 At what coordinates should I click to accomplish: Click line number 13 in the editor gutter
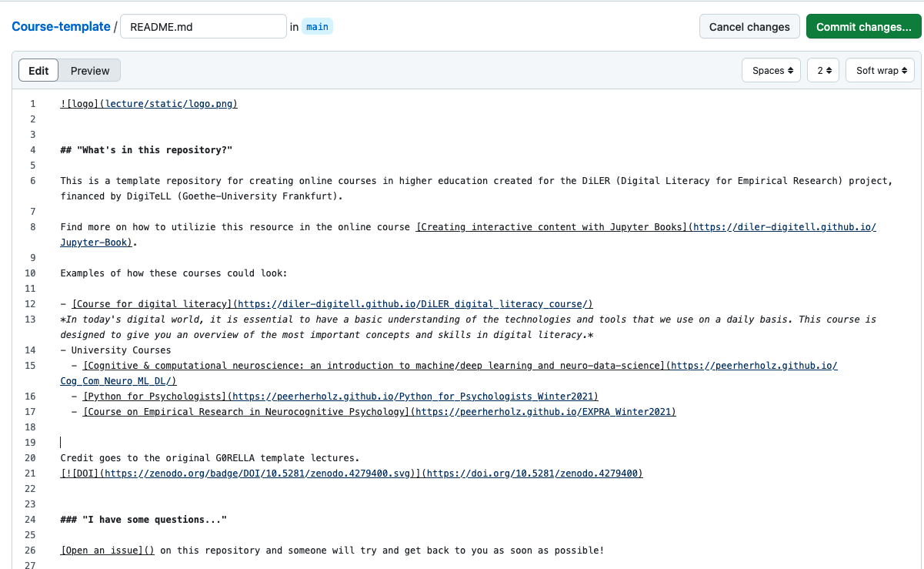pos(30,319)
